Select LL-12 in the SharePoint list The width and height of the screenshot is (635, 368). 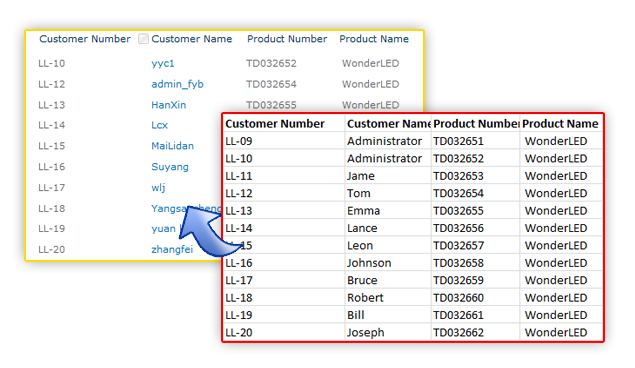pyautogui.click(x=51, y=84)
